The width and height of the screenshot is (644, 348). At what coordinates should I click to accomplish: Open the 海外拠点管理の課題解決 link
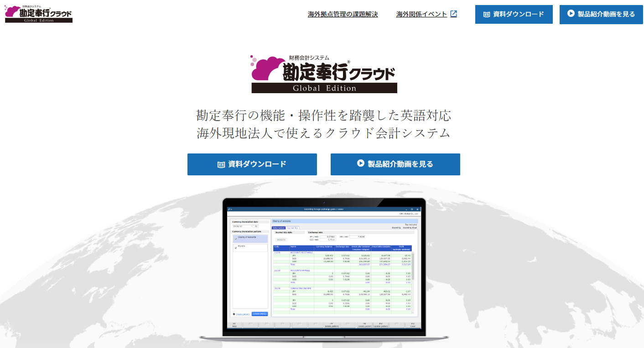(x=343, y=14)
